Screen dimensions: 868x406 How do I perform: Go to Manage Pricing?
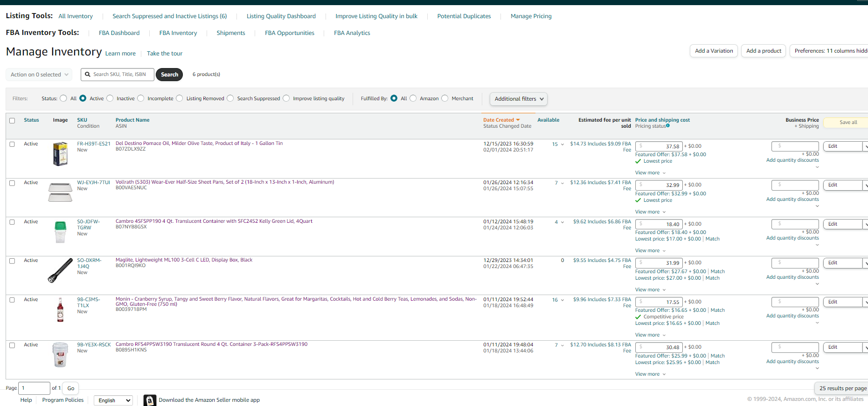pos(531,16)
